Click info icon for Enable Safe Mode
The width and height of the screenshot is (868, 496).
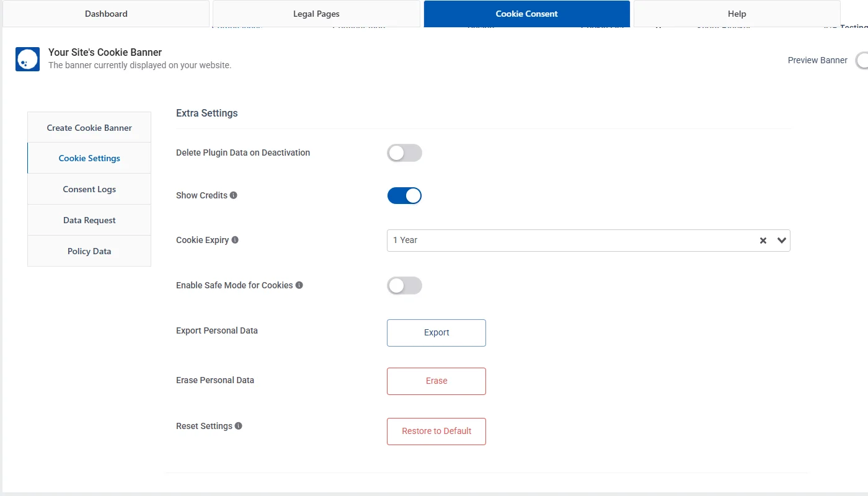point(299,285)
